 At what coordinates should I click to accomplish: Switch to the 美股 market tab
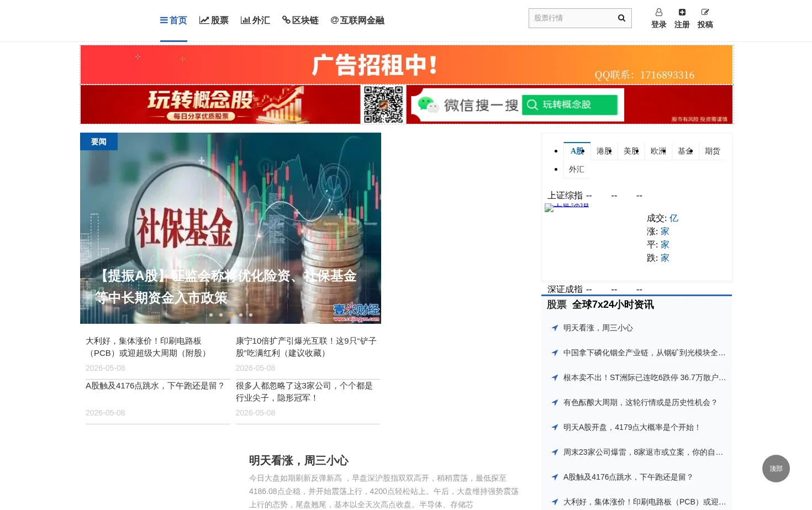click(631, 151)
